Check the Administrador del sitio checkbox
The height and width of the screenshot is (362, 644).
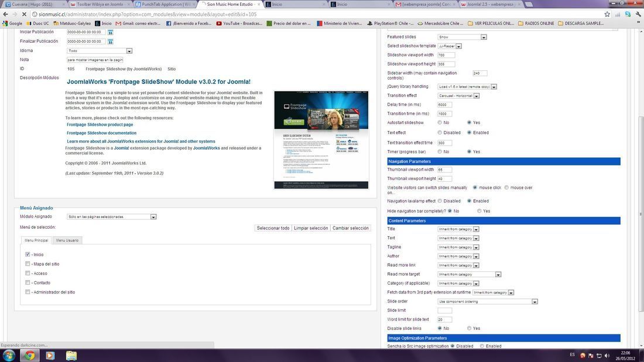[x=28, y=292]
